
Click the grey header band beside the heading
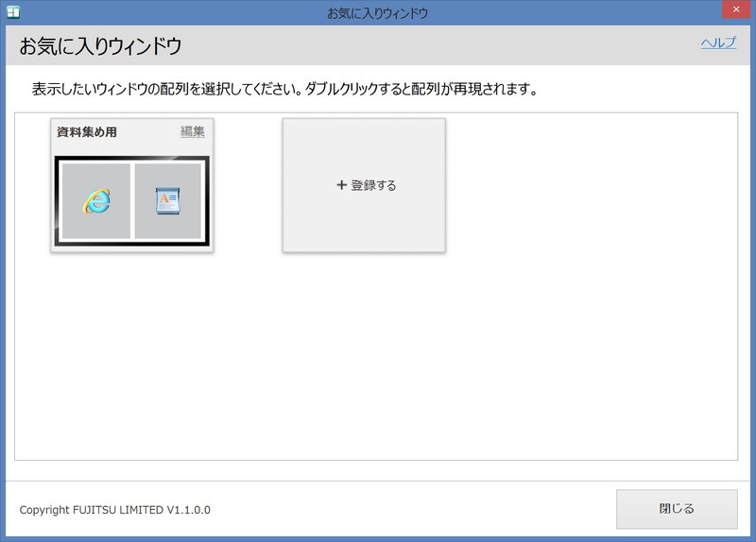point(425,45)
